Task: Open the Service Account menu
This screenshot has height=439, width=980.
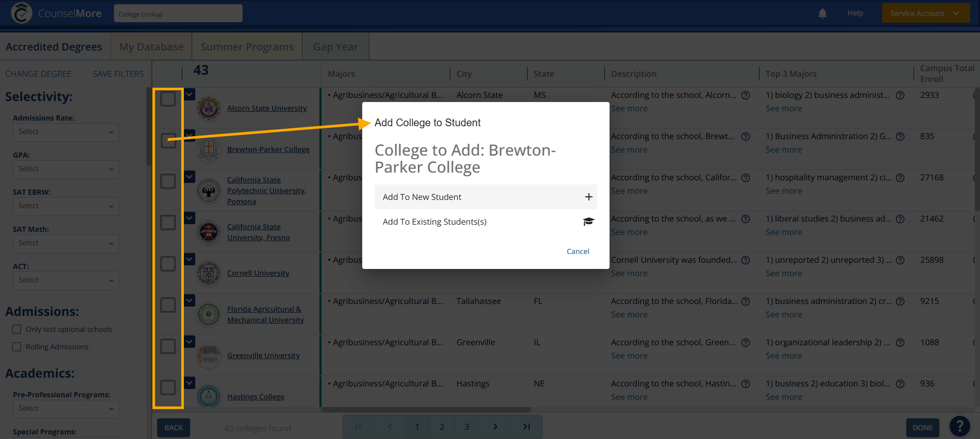Action: tap(926, 13)
